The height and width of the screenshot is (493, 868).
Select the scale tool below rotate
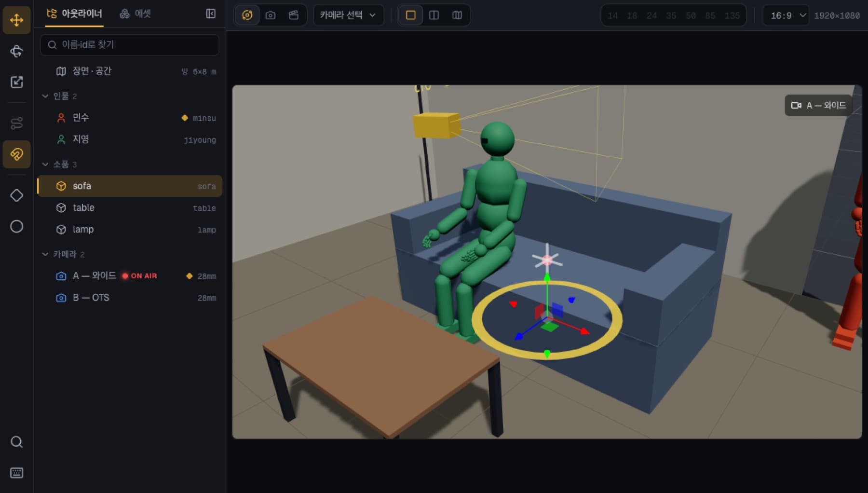pyautogui.click(x=17, y=82)
